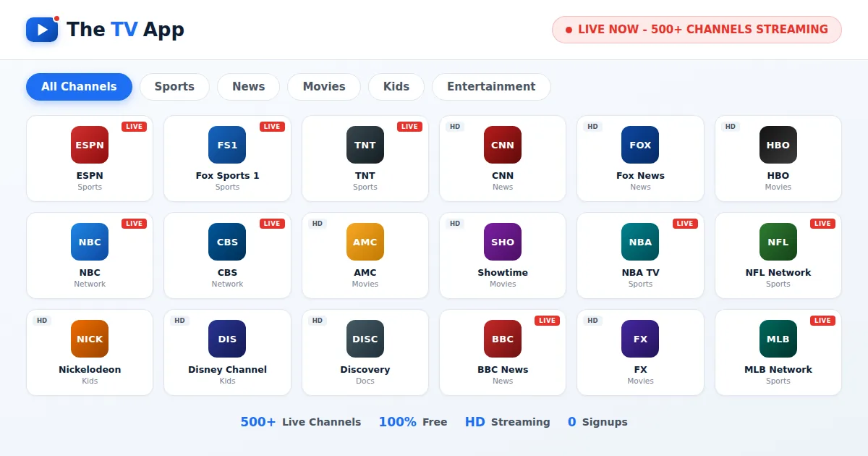This screenshot has width=868, height=456.
Task: Click the NBA TV channel name
Action: [640, 273]
